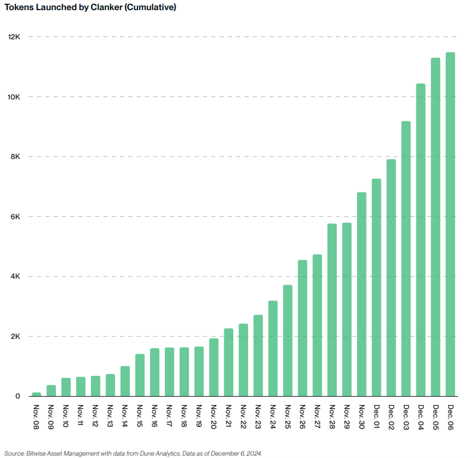Screen dimensions: 476x458
Task: Click the chart title 'Tokens Launched by Clanker (Cumulative)'
Action: point(90,7)
